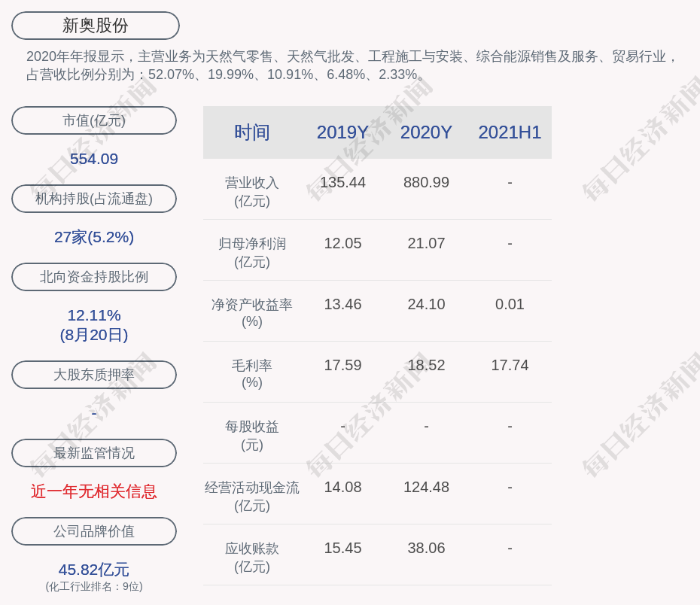Click the 45.82亿元 brand value
700x605 pixels.
tap(94, 570)
